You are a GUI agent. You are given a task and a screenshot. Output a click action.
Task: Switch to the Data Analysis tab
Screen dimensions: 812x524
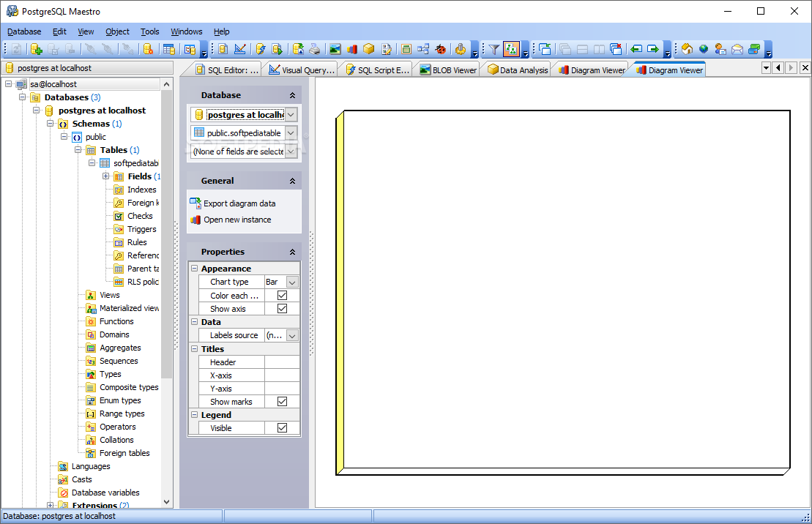coord(518,70)
